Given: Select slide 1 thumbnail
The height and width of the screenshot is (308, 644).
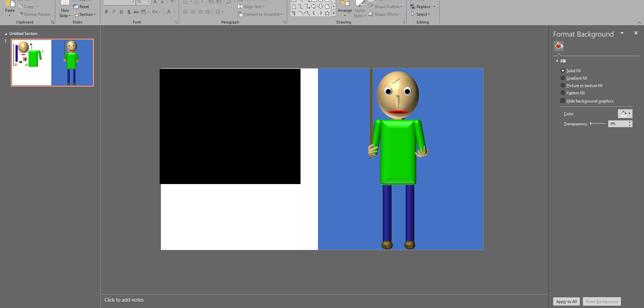Looking at the screenshot, I should pos(52,62).
